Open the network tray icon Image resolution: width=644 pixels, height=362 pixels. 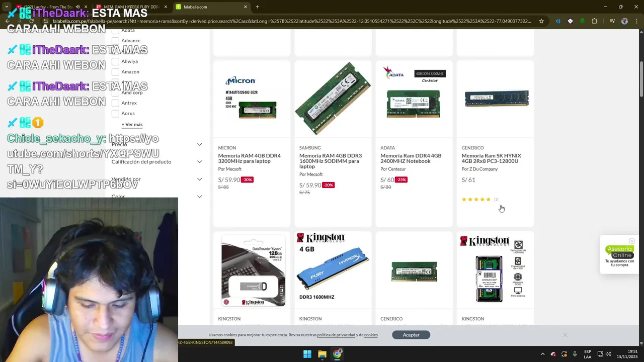pyautogui.click(x=600, y=354)
